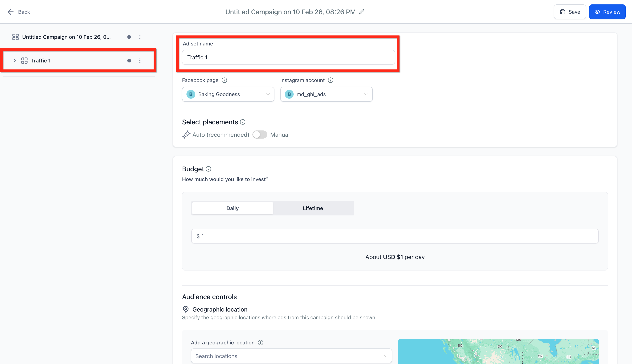Open Traffic 1 ad set three-dot menu
Screen dimensions: 632x364
[x=140, y=60]
